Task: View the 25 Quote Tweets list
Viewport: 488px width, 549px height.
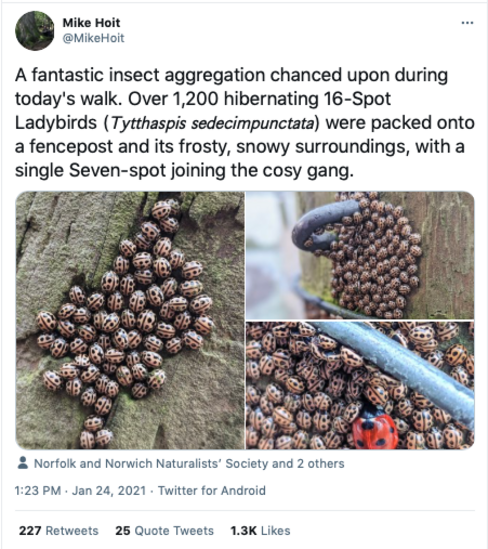Action: [165, 530]
